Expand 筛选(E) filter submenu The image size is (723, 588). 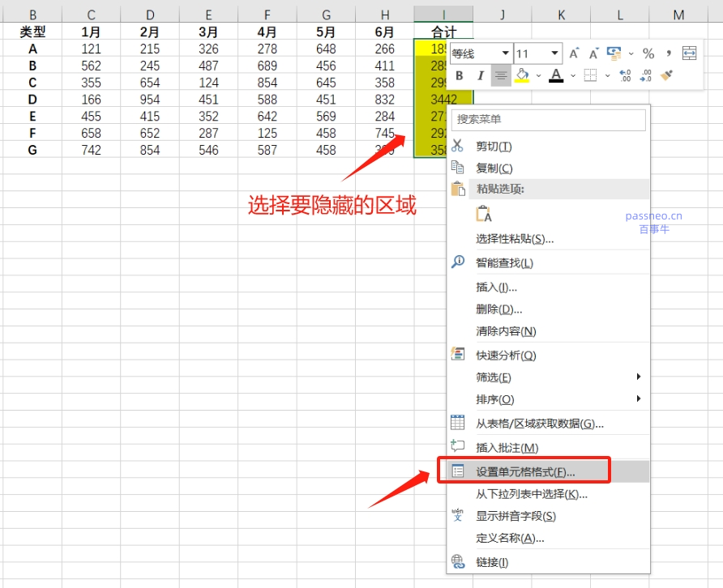point(548,377)
